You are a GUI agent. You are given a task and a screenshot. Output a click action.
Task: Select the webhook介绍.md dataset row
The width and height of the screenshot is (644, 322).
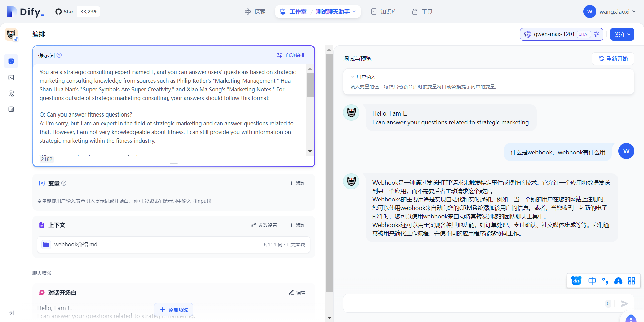pos(173,245)
